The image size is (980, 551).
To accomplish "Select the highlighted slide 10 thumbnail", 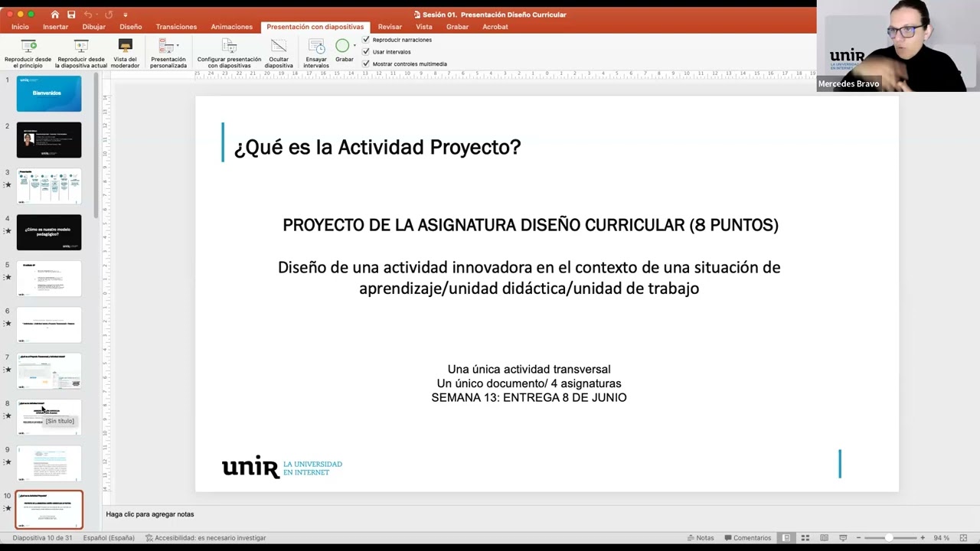I will (x=49, y=510).
